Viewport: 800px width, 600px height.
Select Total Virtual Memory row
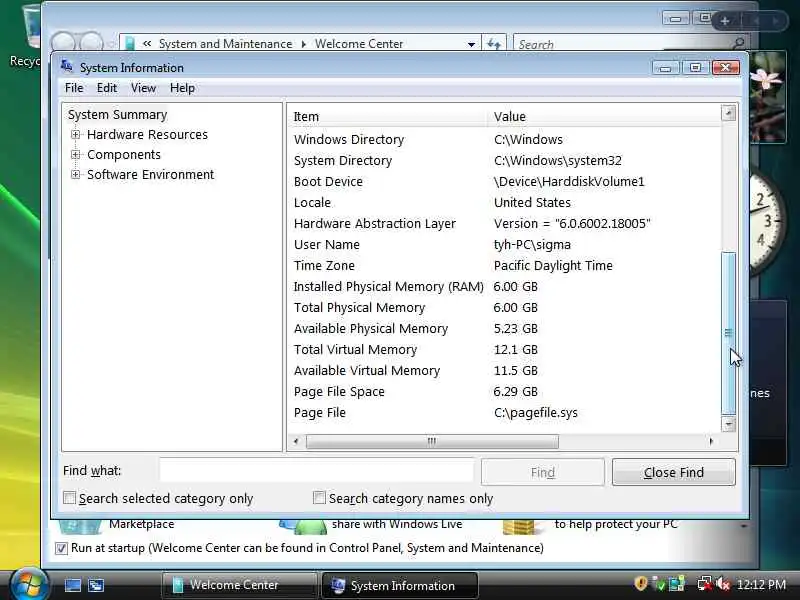point(504,349)
